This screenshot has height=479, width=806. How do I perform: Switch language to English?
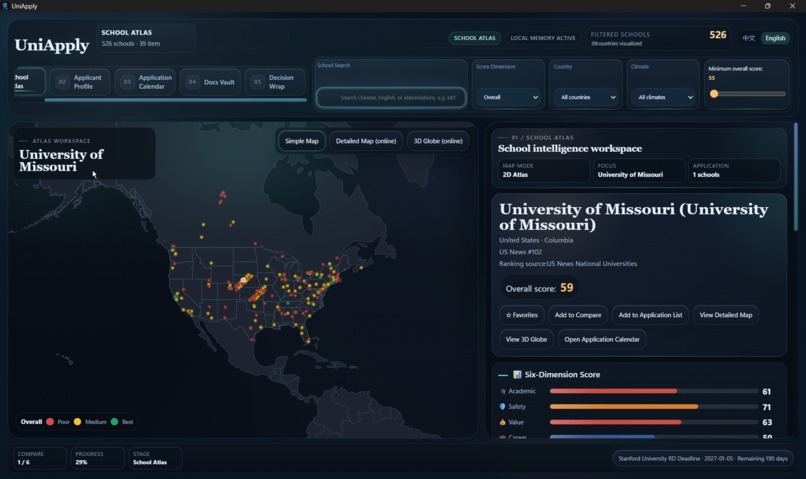(x=775, y=38)
